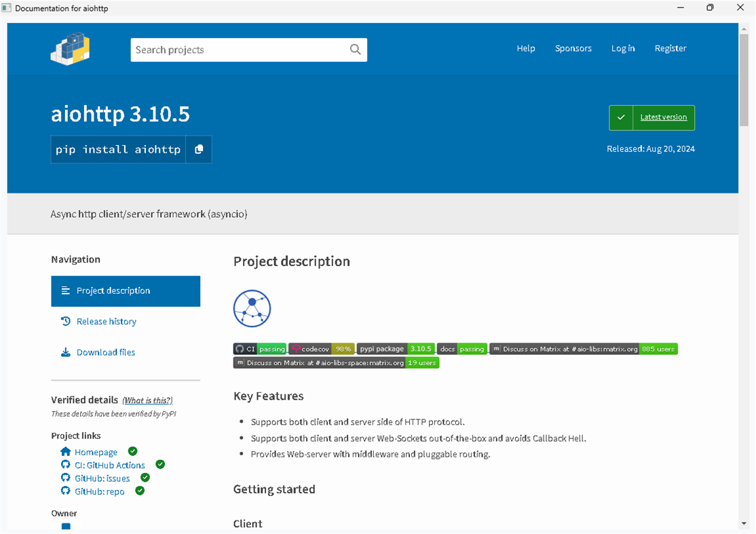Click the GitHub icon beside GitHub: repo
The width and height of the screenshot is (756, 534).
(x=66, y=491)
